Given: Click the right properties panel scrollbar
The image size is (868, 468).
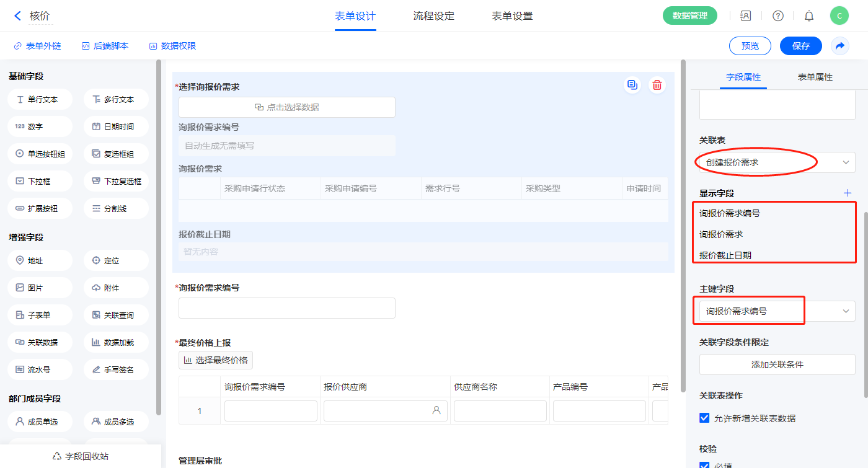Looking at the screenshot, I should pos(866,304).
